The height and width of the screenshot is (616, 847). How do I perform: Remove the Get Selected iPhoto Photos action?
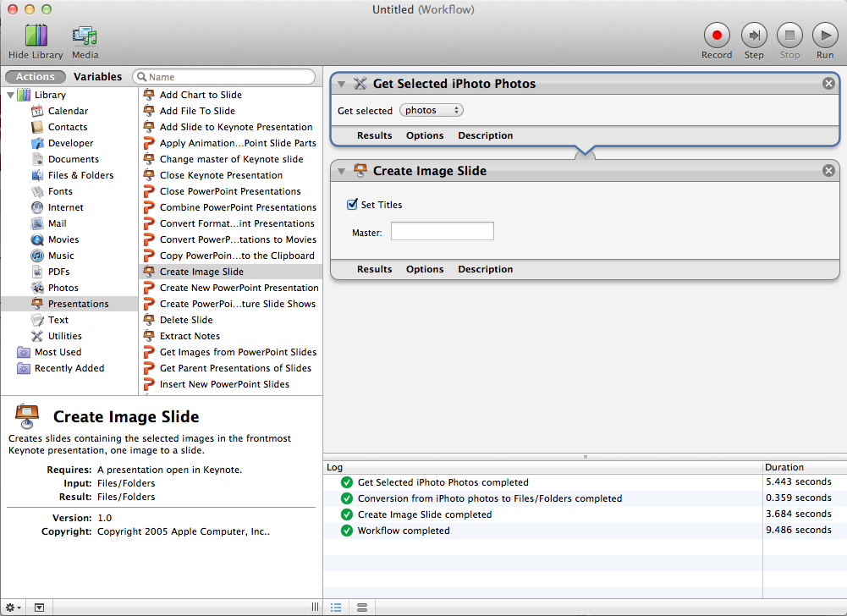828,83
